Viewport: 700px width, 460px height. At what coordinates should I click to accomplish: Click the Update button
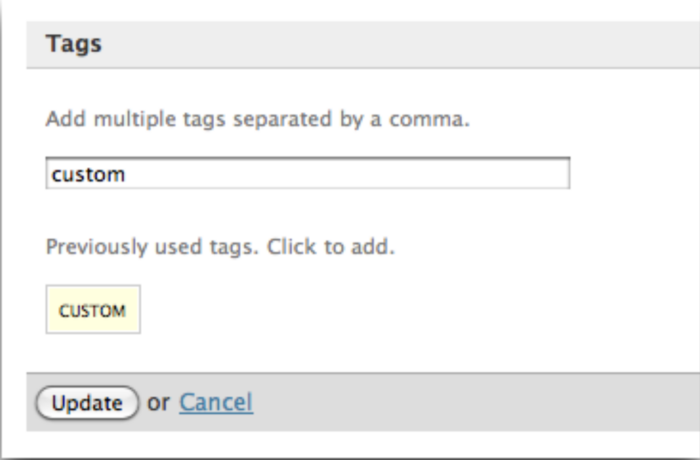(x=87, y=403)
